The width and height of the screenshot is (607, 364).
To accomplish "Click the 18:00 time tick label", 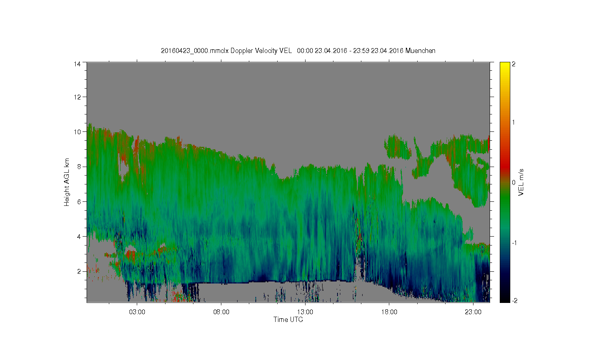I will (389, 312).
